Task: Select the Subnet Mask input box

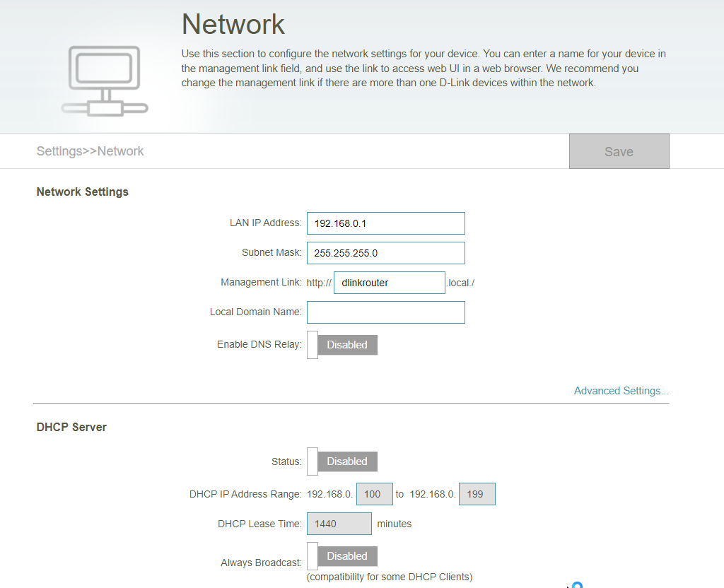Action: 385,252
